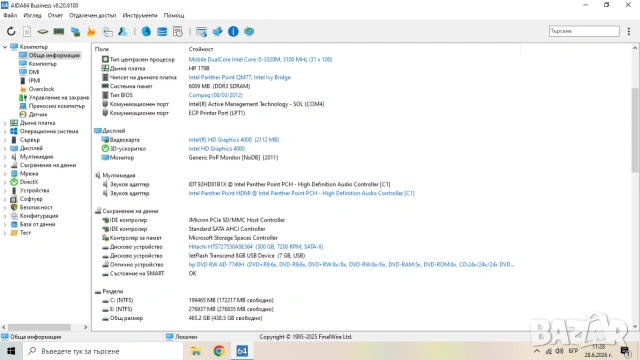640x360 pixels.
Task: Click the details pane vertical scrollbar
Action: click(x=635, y=130)
